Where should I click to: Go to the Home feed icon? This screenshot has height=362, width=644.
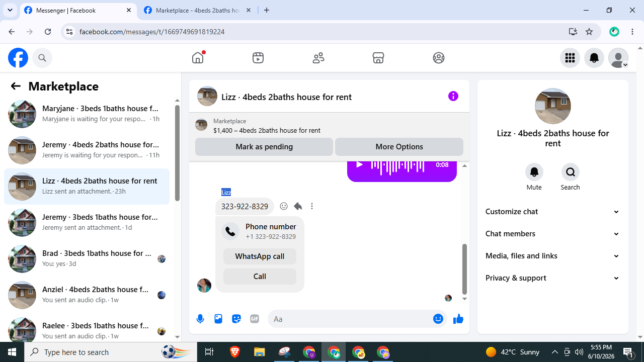[x=198, y=58]
